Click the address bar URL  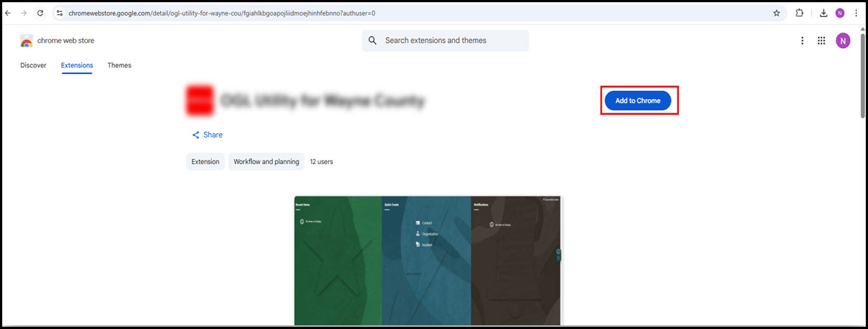(x=222, y=13)
